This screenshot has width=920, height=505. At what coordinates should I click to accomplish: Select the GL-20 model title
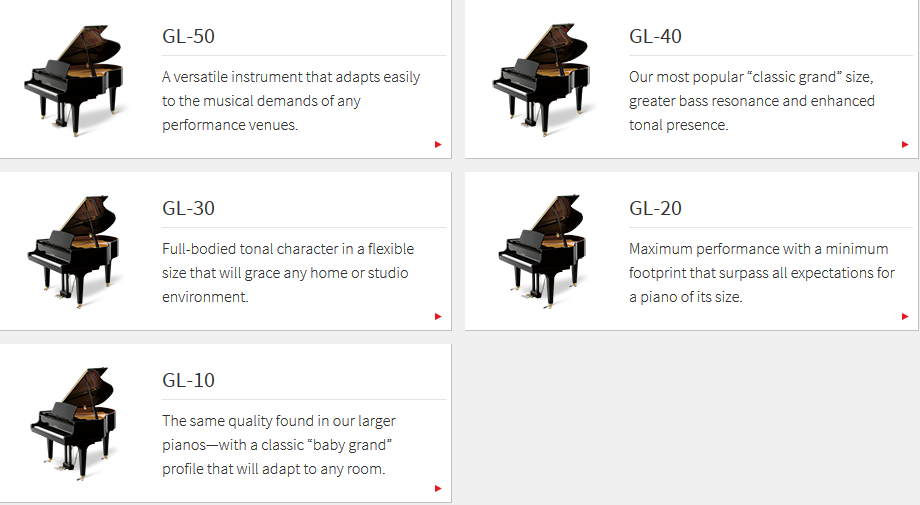tap(655, 208)
